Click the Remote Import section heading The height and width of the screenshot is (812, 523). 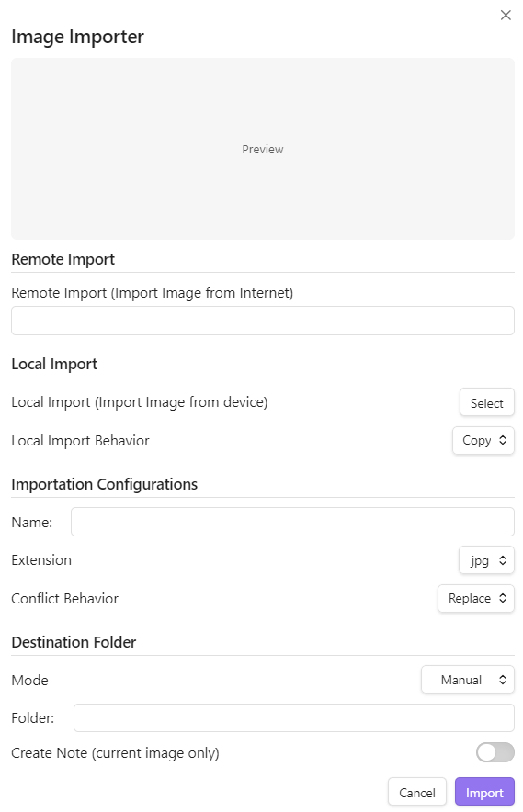[63, 259]
